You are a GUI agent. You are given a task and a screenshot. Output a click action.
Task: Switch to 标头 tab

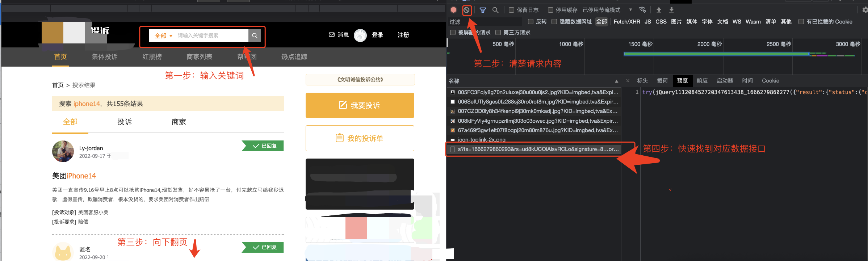click(x=642, y=81)
